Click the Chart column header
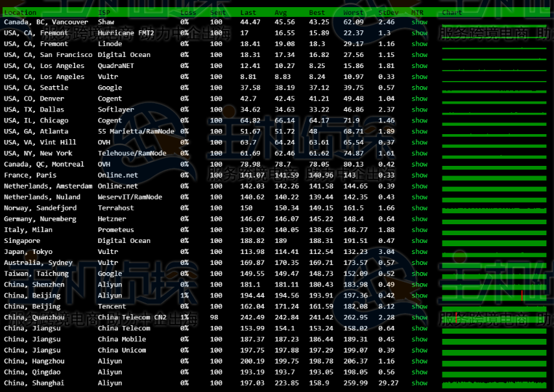 tap(452, 12)
